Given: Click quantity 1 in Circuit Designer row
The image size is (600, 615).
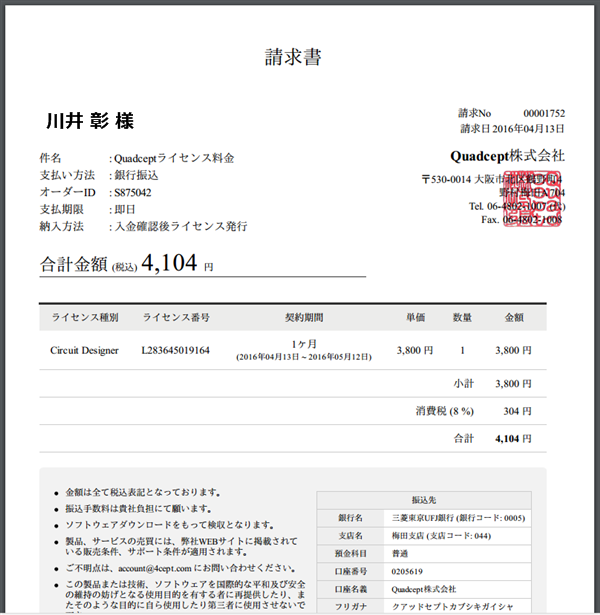Looking at the screenshot, I should tap(462, 350).
